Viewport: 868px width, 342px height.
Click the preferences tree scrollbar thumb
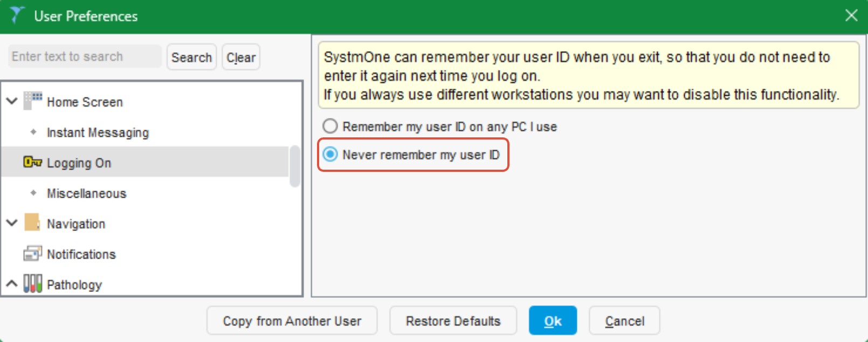point(295,166)
